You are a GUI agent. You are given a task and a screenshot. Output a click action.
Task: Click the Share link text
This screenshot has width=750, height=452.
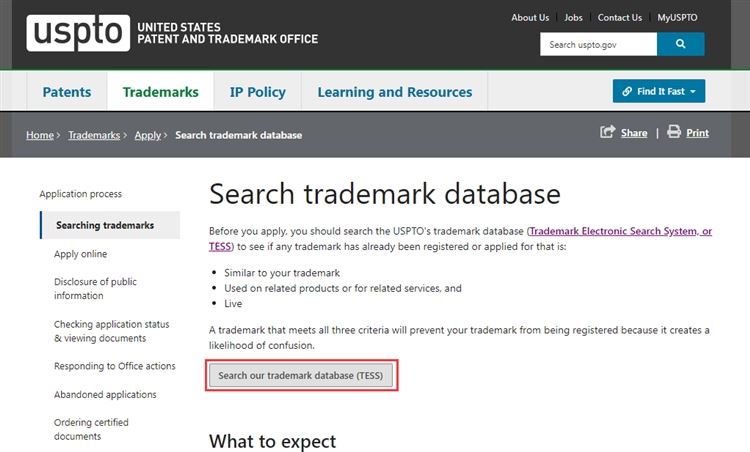[634, 133]
